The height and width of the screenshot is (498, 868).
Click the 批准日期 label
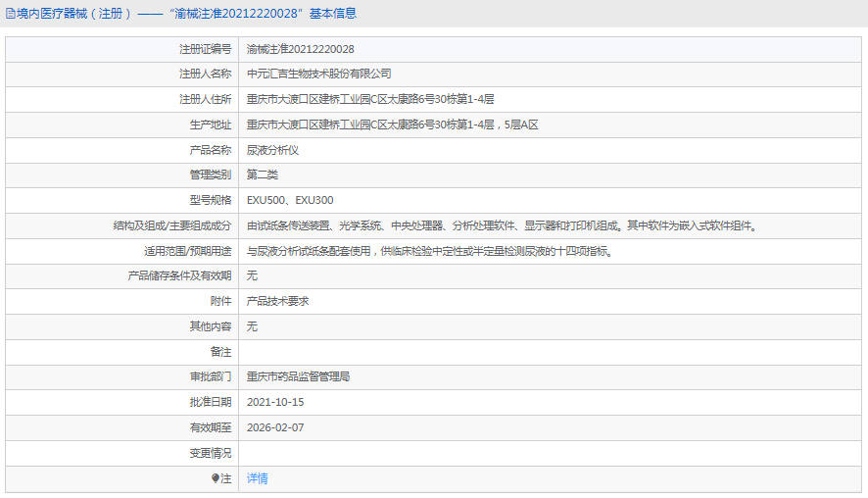pyautogui.click(x=211, y=403)
